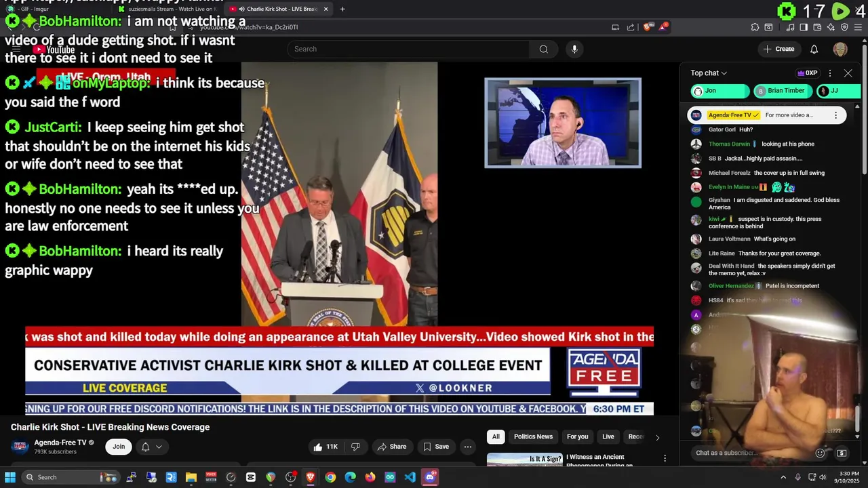Open the Brave hamburger main menu
The height and width of the screenshot is (488, 868).
[x=858, y=27]
